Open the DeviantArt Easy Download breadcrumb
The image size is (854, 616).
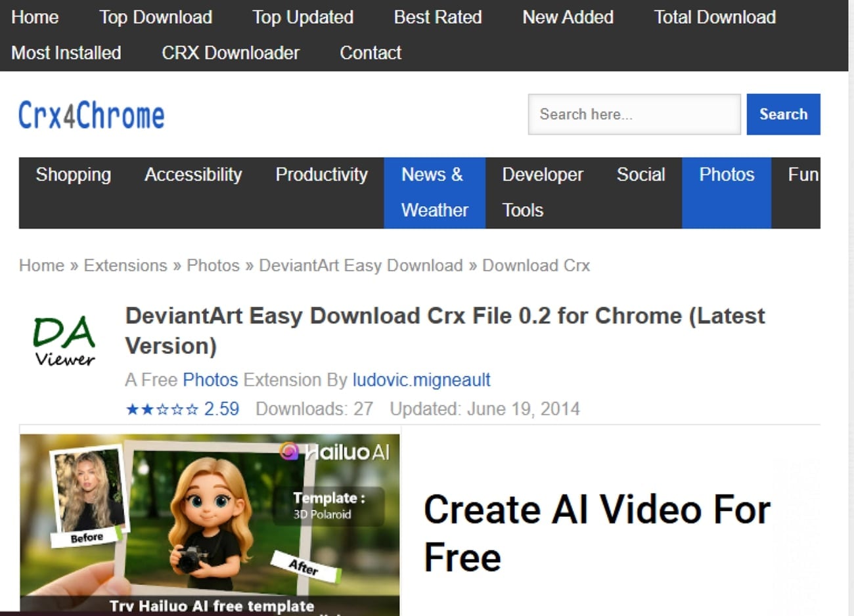tap(361, 265)
